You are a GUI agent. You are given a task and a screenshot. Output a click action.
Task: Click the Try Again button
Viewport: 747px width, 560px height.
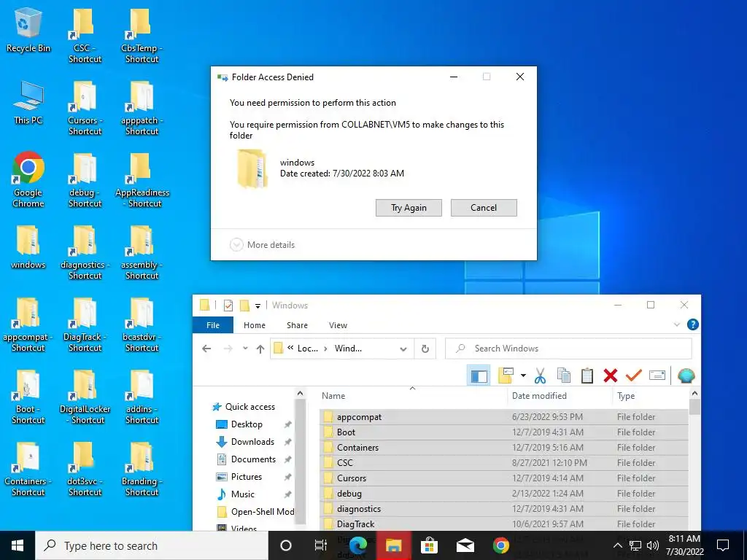pyautogui.click(x=409, y=208)
